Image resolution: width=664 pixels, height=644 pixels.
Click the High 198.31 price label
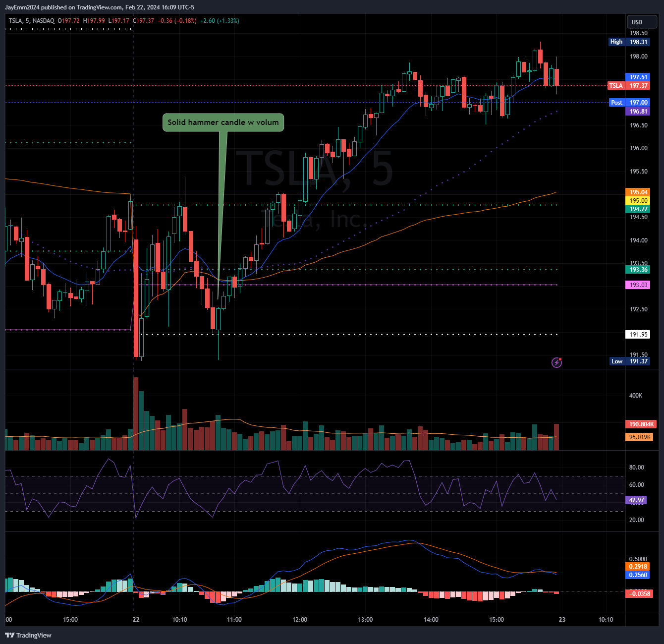(x=629, y=42)
